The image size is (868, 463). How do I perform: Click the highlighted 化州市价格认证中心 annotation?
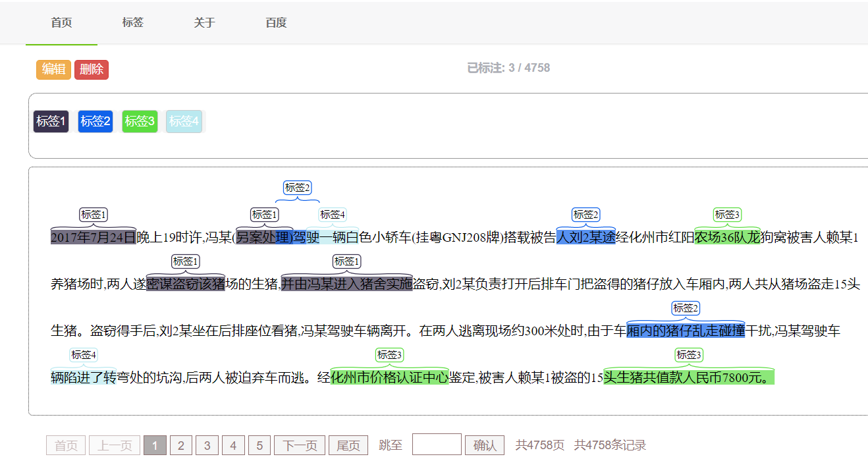[x=389, y=377]
